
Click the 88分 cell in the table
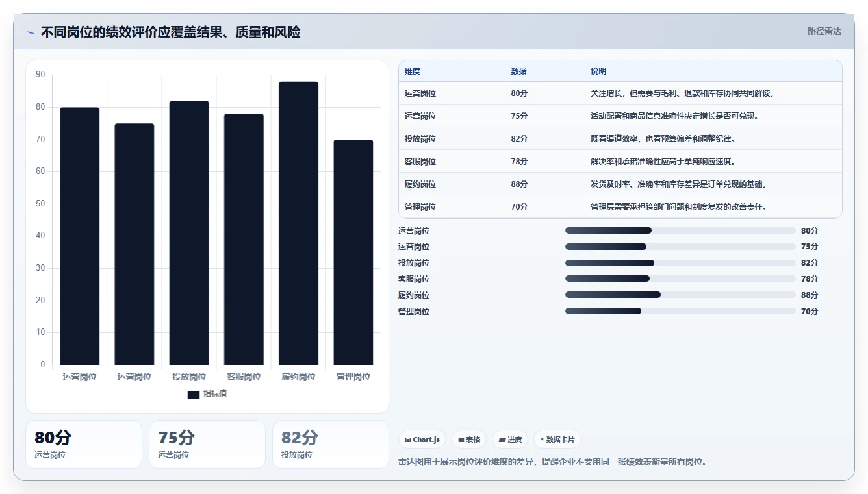click(519, 184)
